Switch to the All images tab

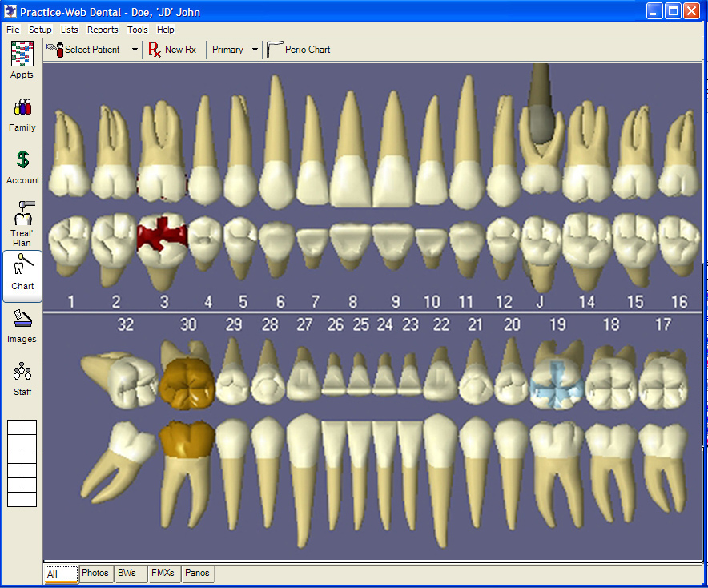pyautogui.click(x=62, y=574)
